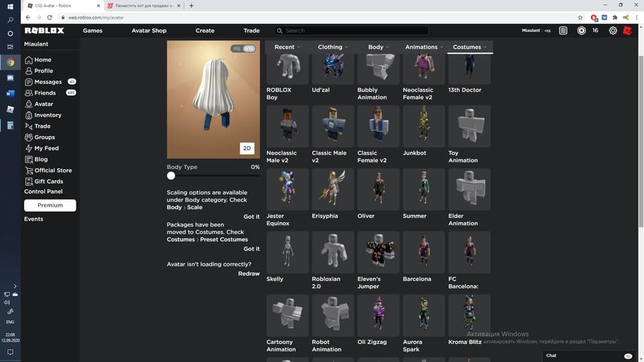Screen dimensions: 644x362
Task: Switch avatar rig with R6/R15 toggle
Action: click(243, 48)
